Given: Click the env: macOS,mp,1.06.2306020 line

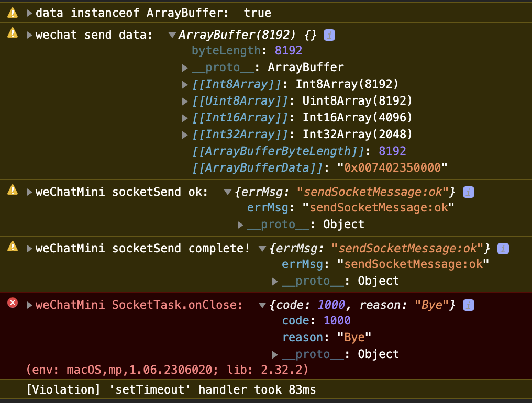Looking at the screenshot, I should [x=167, y=370].
